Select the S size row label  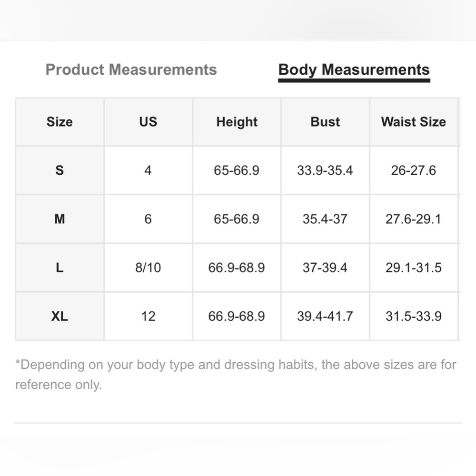click(x=59, y=170)
